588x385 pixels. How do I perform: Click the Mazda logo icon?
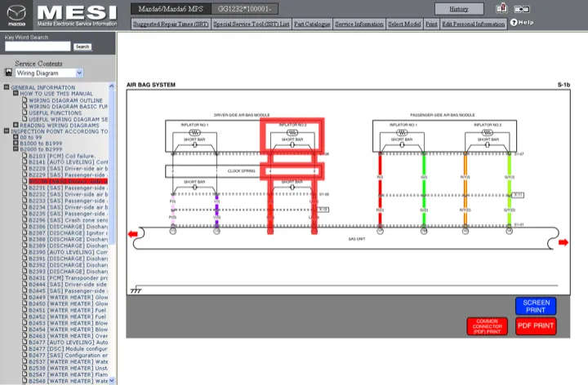[17, 15]
